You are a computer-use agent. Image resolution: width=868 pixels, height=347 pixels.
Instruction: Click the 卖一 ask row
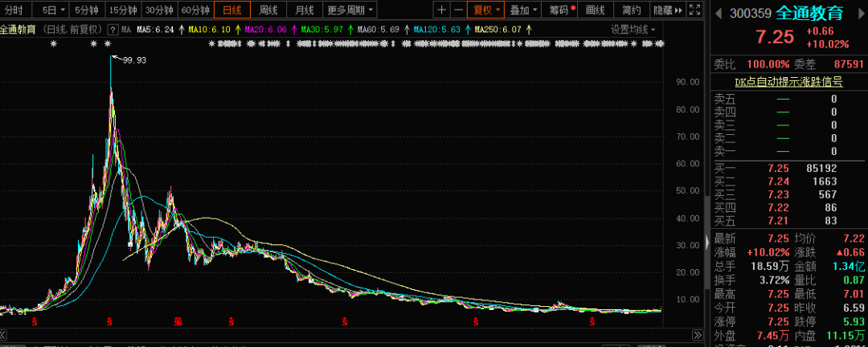tap(789, 152)
